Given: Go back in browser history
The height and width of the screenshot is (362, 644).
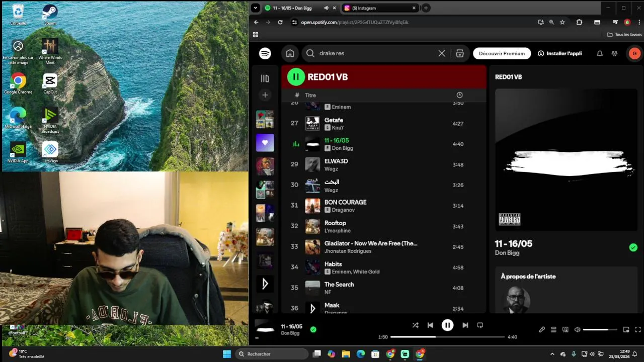Looking at the screenshot, I should click(x=256, y=22).
